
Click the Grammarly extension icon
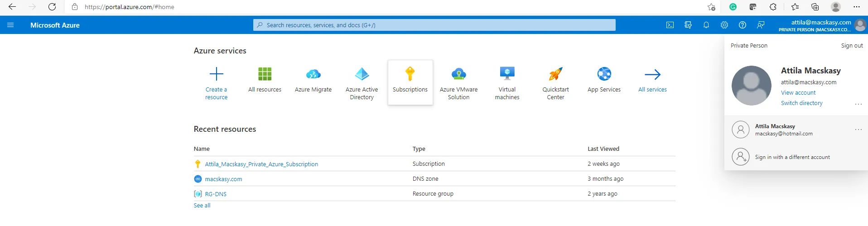733,7
